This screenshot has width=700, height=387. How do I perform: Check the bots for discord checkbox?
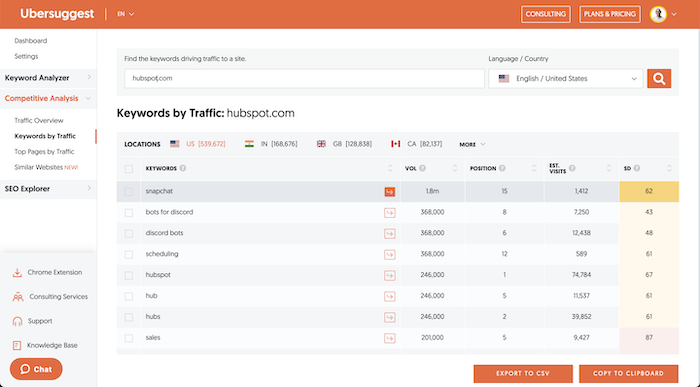pyautogui.click(x=129, y=212)
